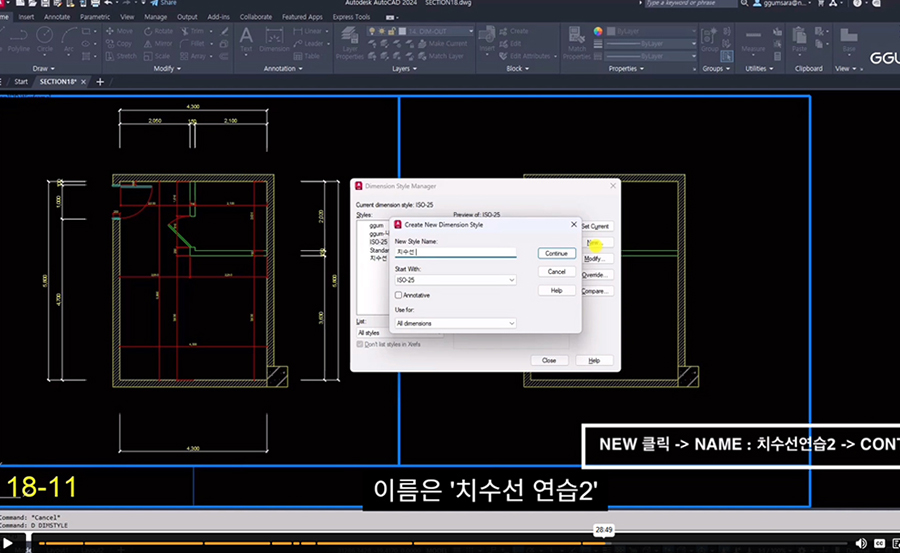Select the Circle tool in Draw panel
The width and height of the screenshot is (900, 553).
point(45,37)
